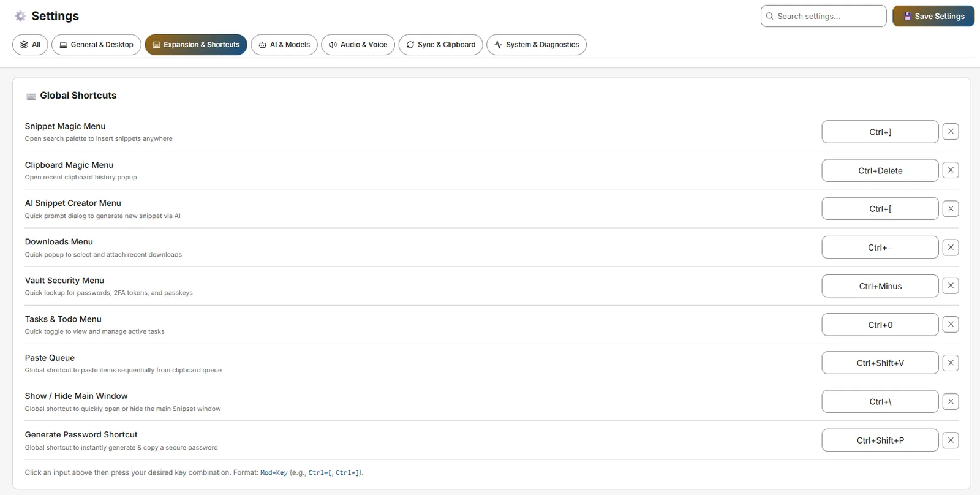This screenshot has width=980, height=495.
Task: Click the Global Shortcuts heading
Action: pyautogui.click(x=78, y=96)
